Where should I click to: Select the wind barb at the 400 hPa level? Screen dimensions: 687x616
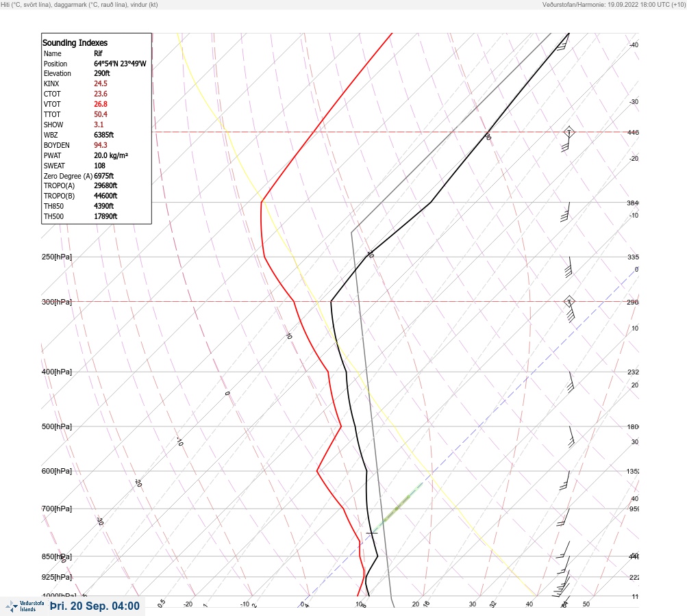coord(570,382)
